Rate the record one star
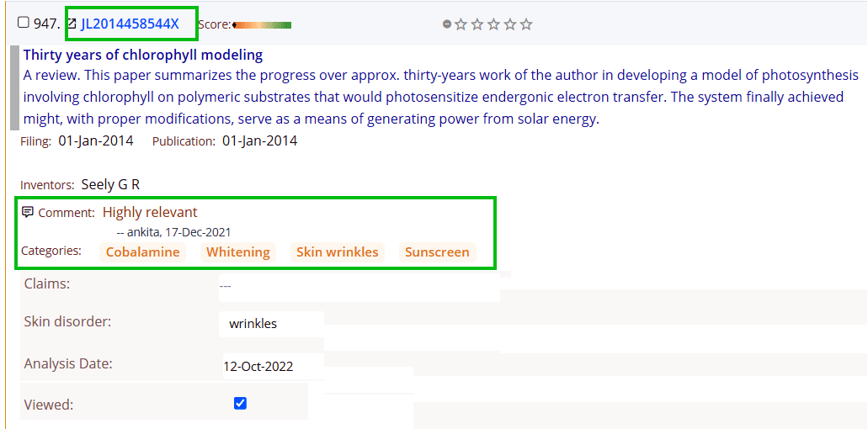The height and width of the screenshot is (429, 868). point(461,24)
